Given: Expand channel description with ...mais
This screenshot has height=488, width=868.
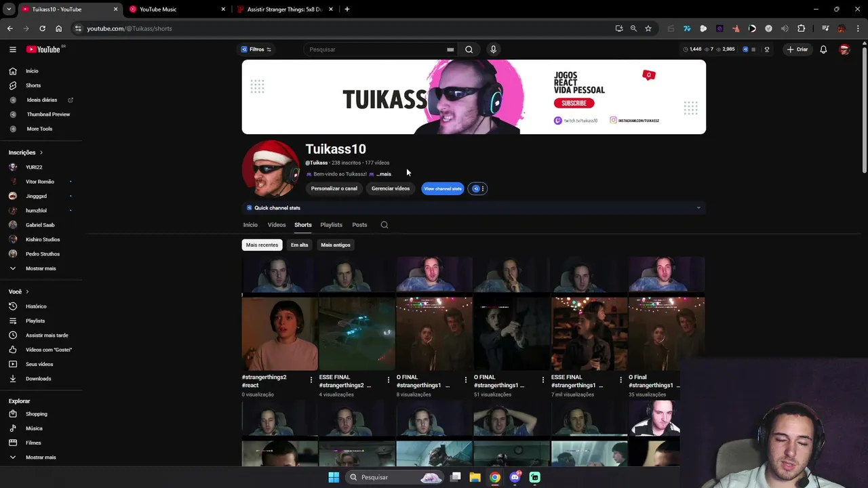Looking at the screenshot, I should [383, 174].
